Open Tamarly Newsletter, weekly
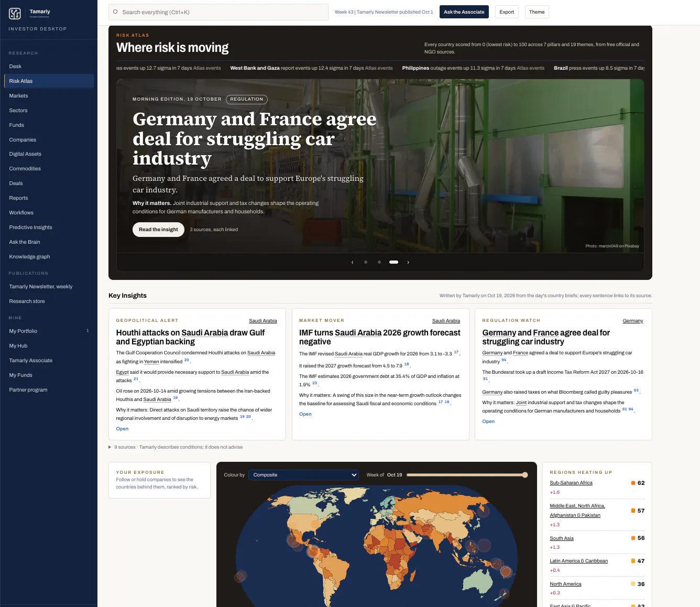700x607 pixels. coord(49,287)
